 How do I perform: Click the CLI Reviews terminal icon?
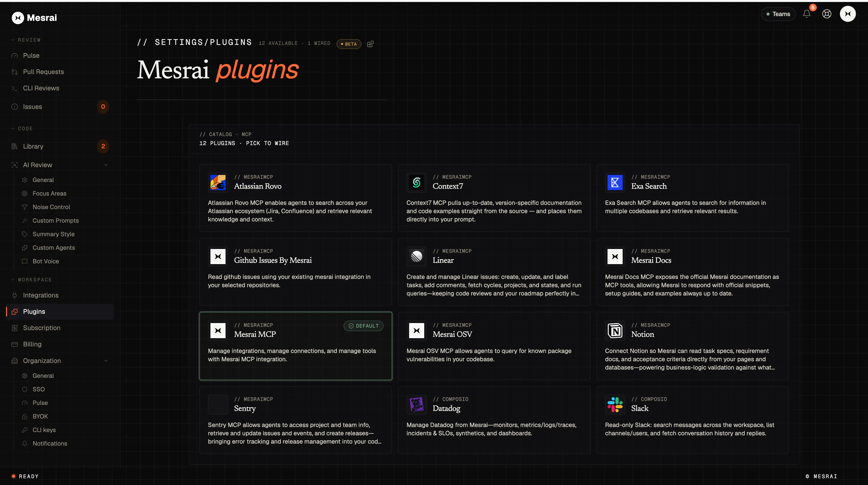point(15,88)
